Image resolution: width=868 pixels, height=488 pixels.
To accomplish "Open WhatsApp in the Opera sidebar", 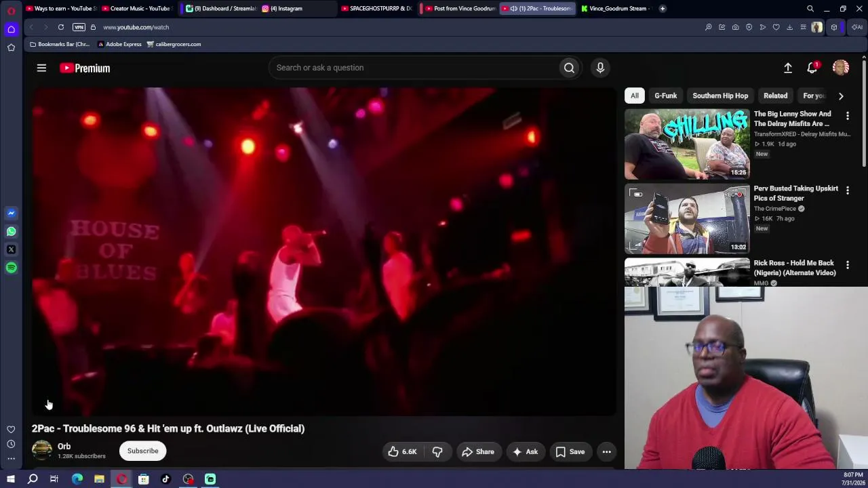I will tap(11, 231).
